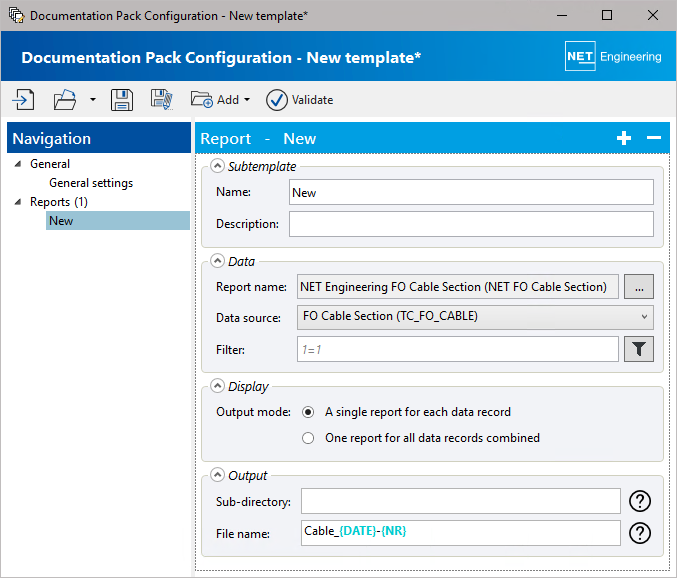The height and width of the screenshot is (578, 677).
Task: Click the Save As icon
Action: (x=162, y=100)
